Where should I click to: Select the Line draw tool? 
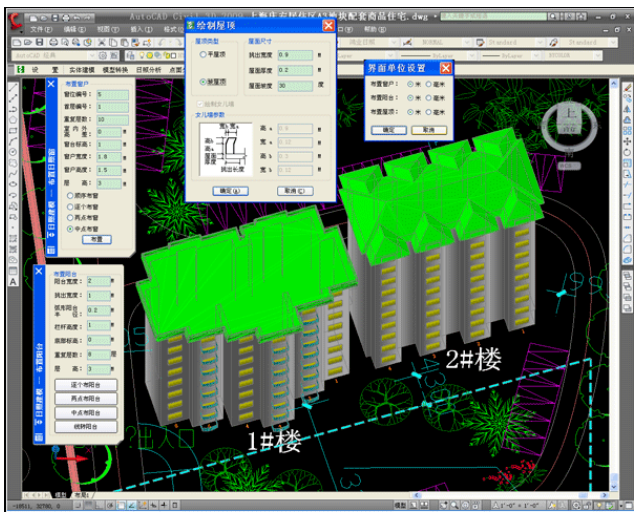(13, 87)
